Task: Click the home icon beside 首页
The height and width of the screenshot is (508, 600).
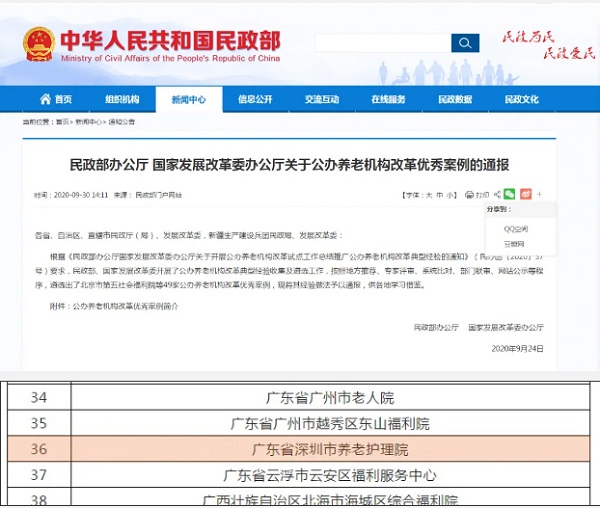Action: pos(45,99)
